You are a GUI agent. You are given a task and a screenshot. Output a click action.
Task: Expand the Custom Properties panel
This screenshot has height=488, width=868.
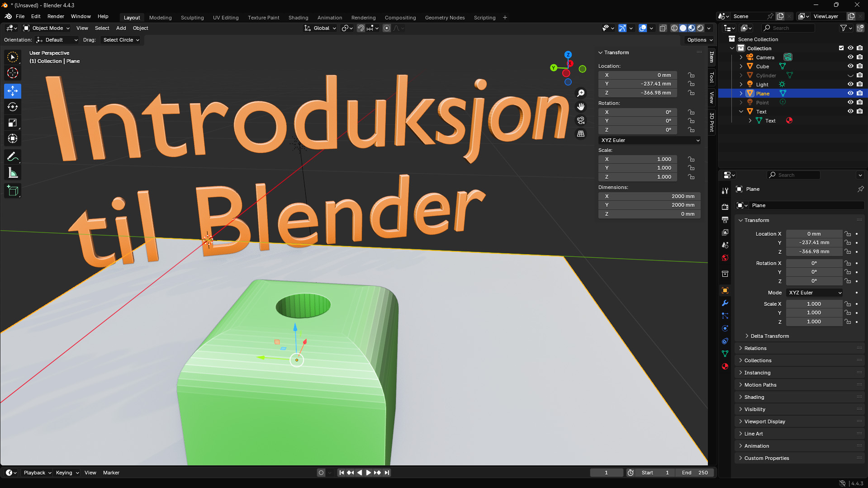(x=766, y=458)
